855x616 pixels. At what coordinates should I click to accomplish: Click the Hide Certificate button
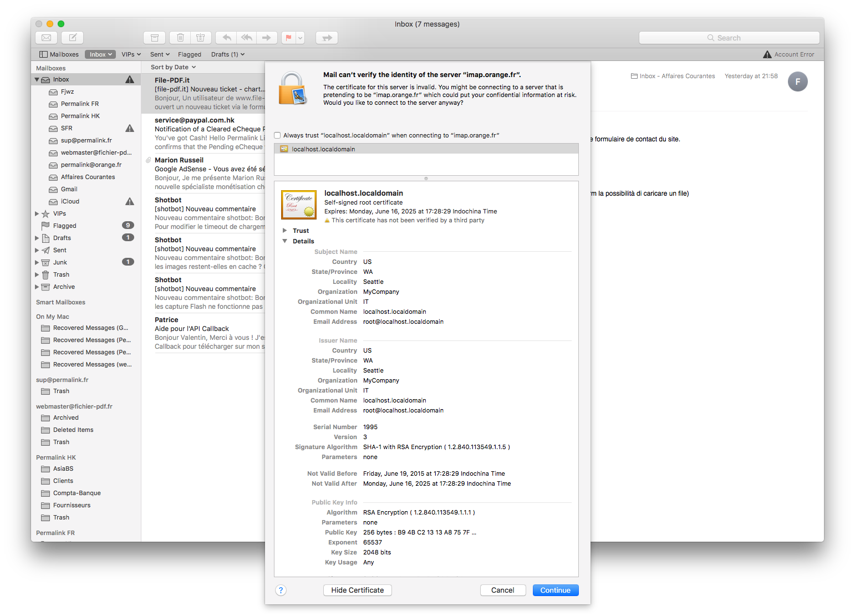click(358, 590)
